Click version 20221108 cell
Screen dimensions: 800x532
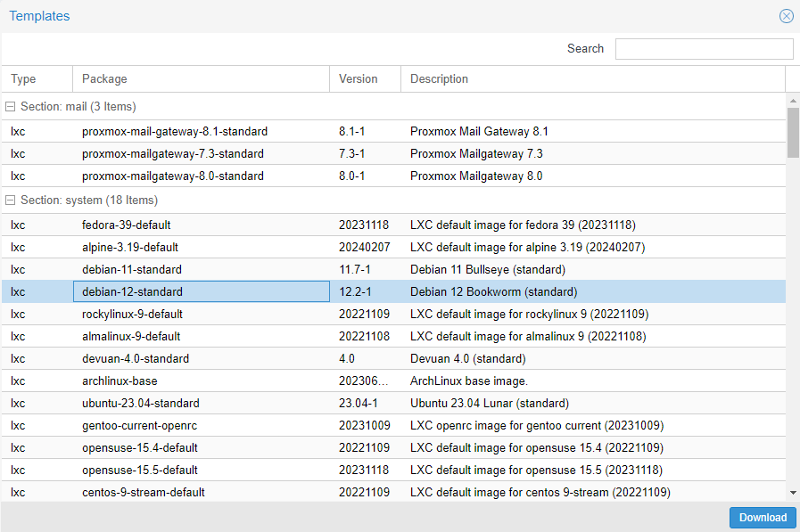point(366,337)
